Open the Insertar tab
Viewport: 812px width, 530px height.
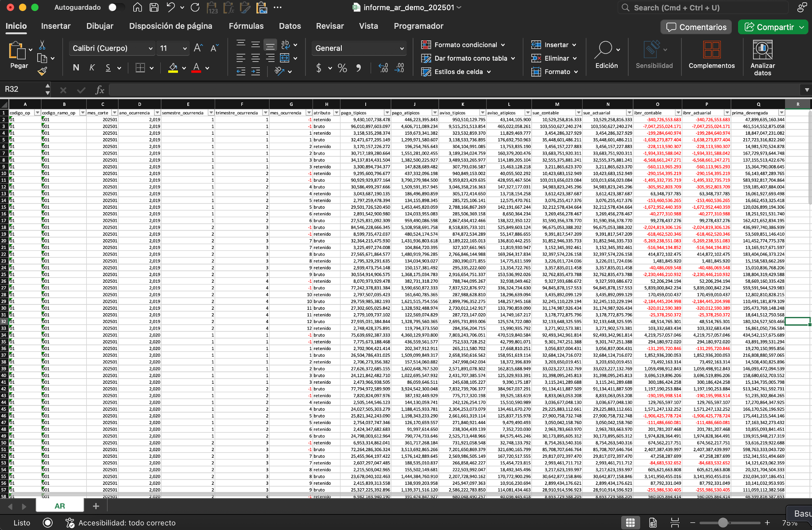56,26
